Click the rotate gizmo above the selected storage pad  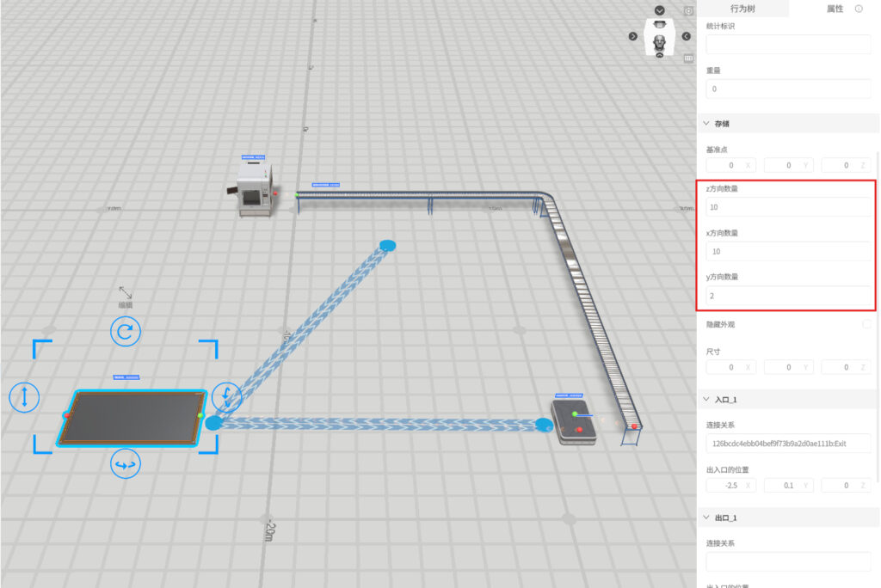click(126, 331)
